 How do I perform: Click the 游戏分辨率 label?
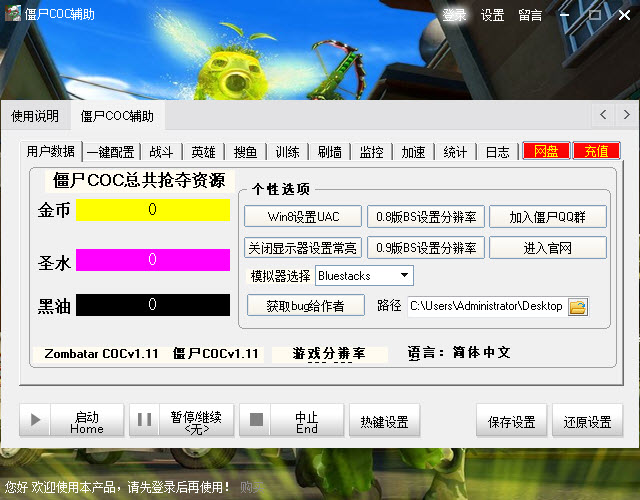click(329, 353)
